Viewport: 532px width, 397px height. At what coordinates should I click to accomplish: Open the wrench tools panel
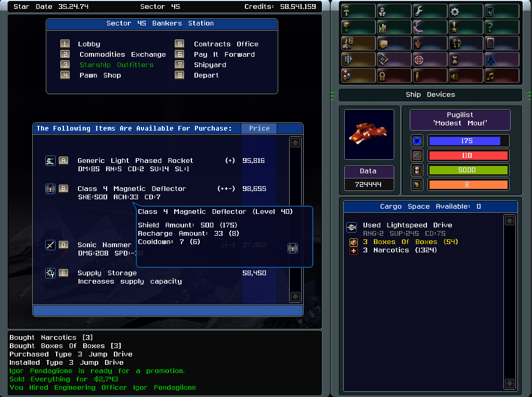[x=431, y=11]
